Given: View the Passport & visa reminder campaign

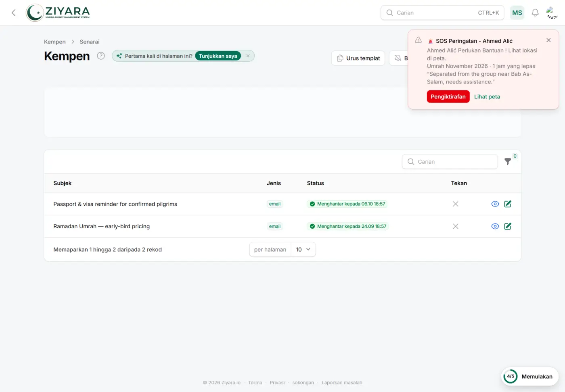Looking at the screenshot, I should (495, 204).
